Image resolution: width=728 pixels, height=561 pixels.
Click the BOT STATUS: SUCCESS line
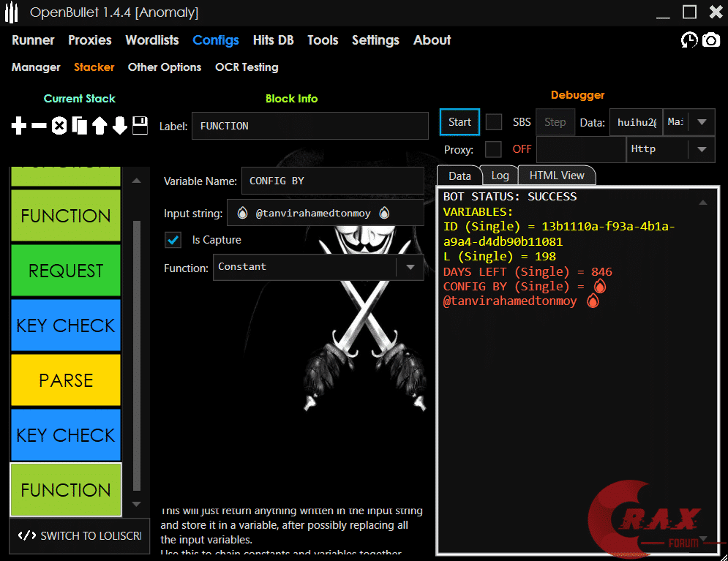(510, 196)
